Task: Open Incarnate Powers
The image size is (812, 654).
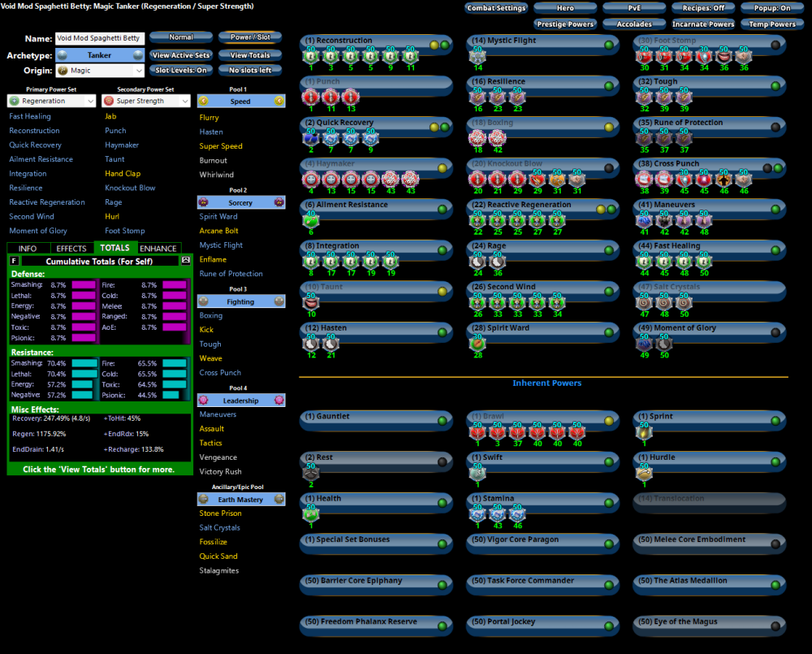Action: pyautogui.click(x=704, y=24)
